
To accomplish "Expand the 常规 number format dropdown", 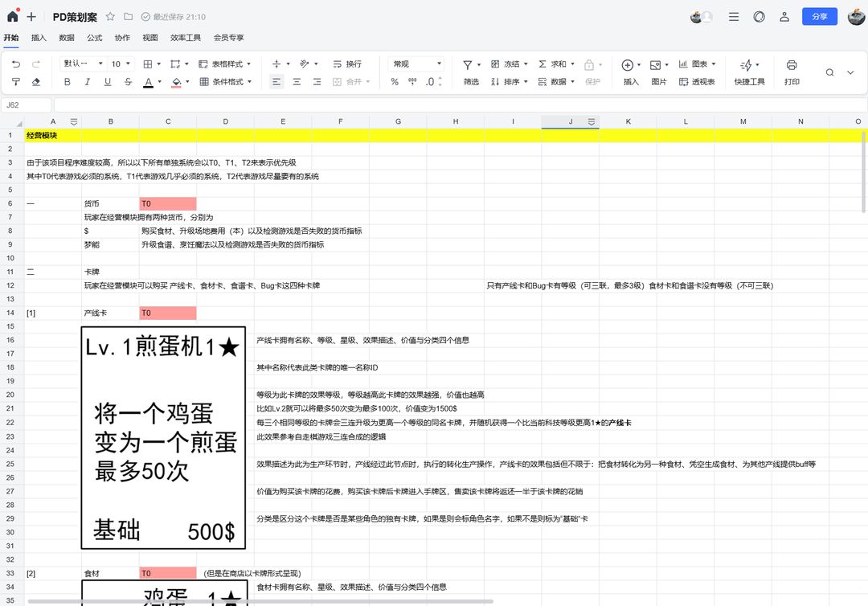I will (416, 64).
